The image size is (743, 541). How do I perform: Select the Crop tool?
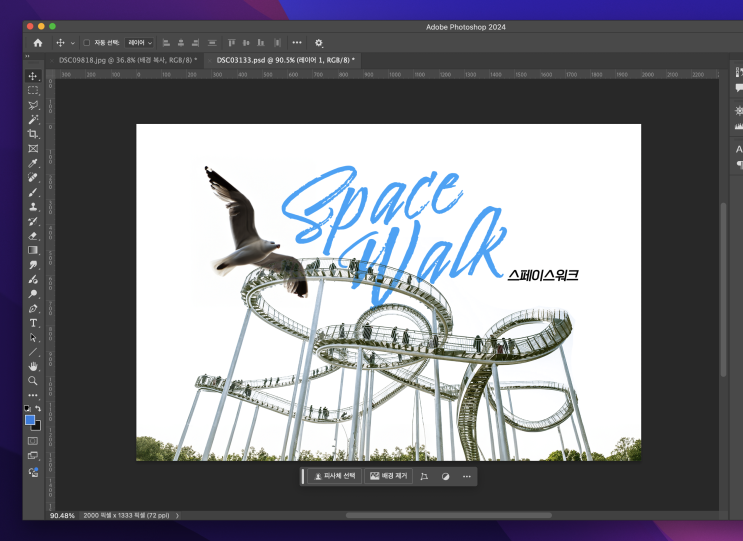point(33,134)
